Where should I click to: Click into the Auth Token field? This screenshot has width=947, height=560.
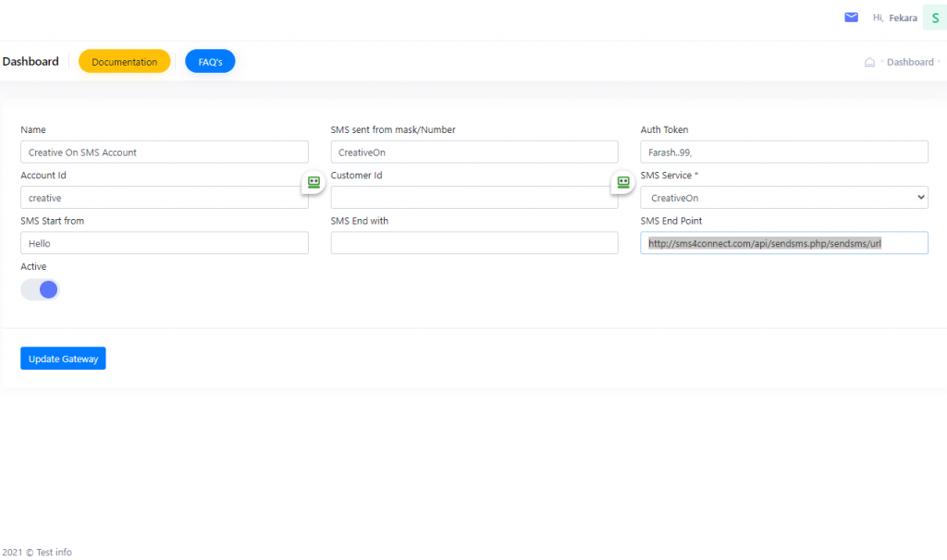coord(783,152)
